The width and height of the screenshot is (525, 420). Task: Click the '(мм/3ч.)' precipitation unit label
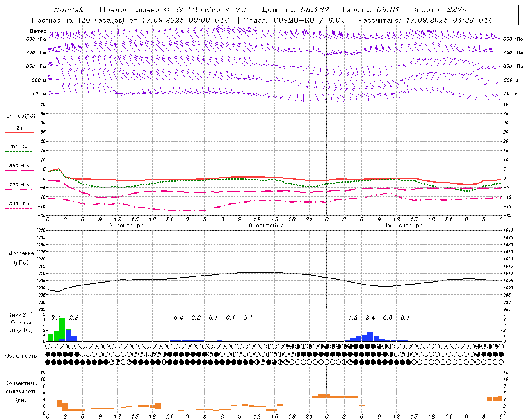click(21, 315)
